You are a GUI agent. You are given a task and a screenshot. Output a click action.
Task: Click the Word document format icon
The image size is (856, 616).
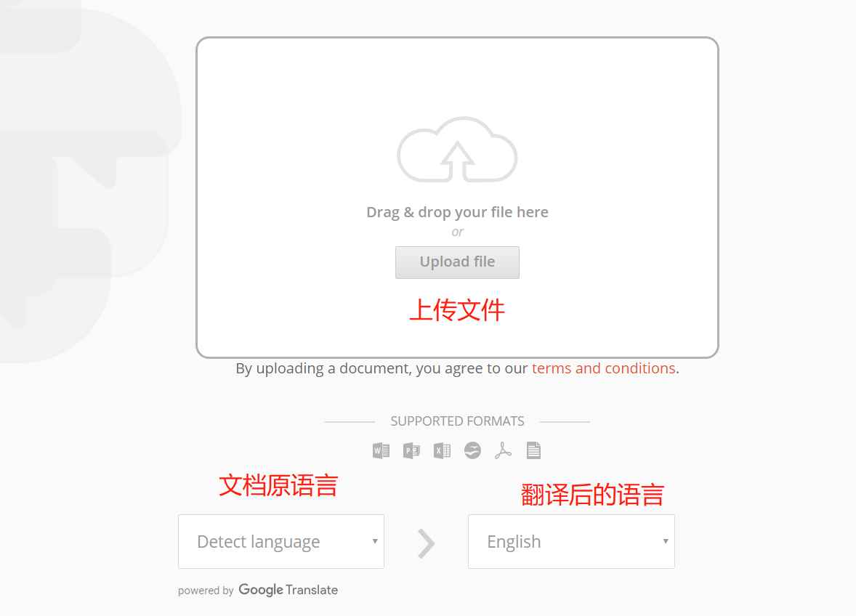[x=381, y=450]
